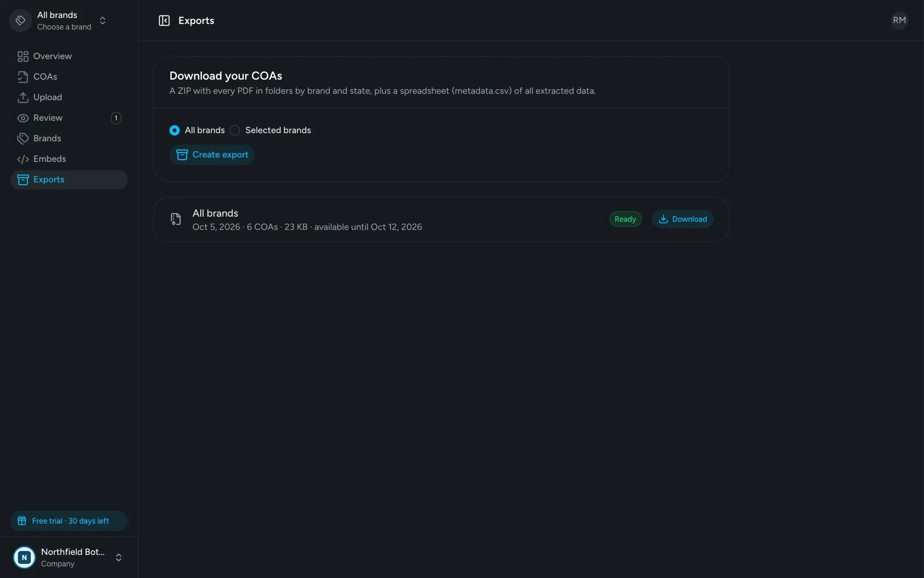Open the RM user avatar menu
The image size is (924, 578).
tap(899, 20)
